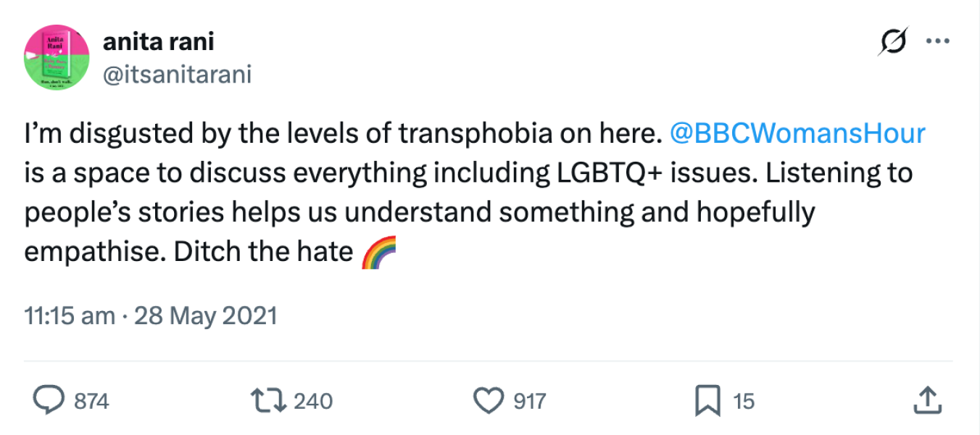Open the "anita rani" display name
This screenshot has height=435, width=980.
click(x=158, y=43)
